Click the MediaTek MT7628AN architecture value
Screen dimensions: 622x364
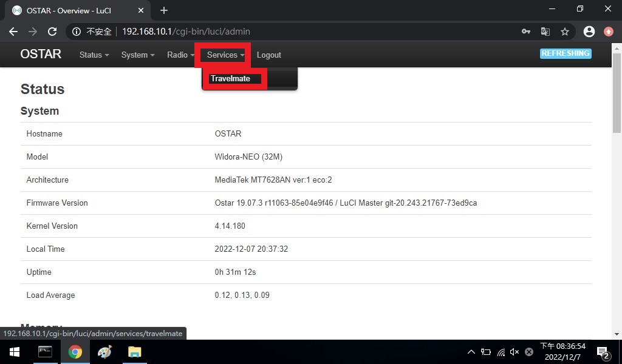click(x=273, y=180)
